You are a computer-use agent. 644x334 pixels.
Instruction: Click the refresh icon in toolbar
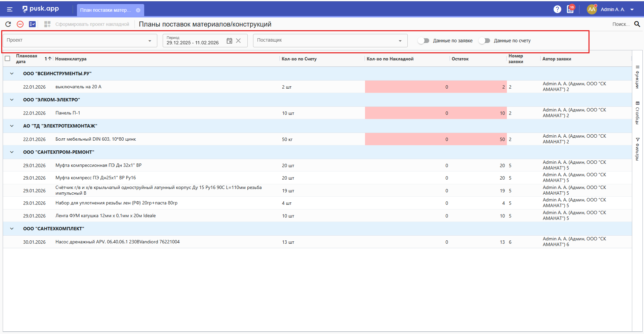tap(8, 24)
